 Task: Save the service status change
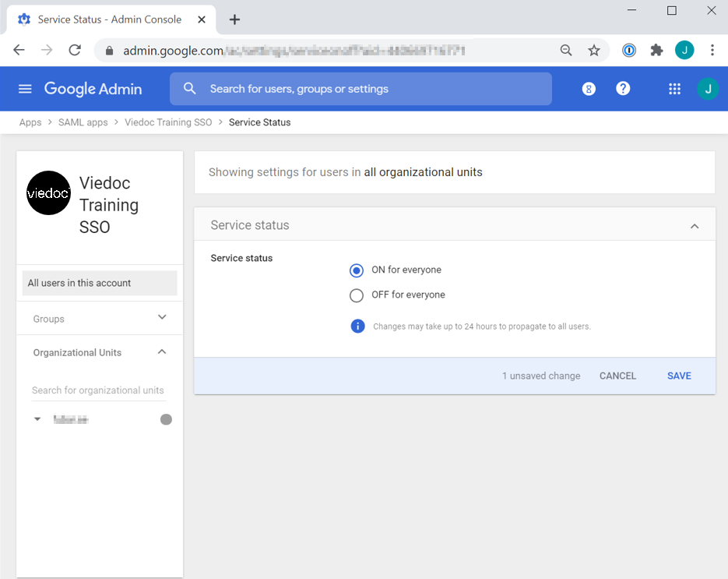[x=679, y=376]
